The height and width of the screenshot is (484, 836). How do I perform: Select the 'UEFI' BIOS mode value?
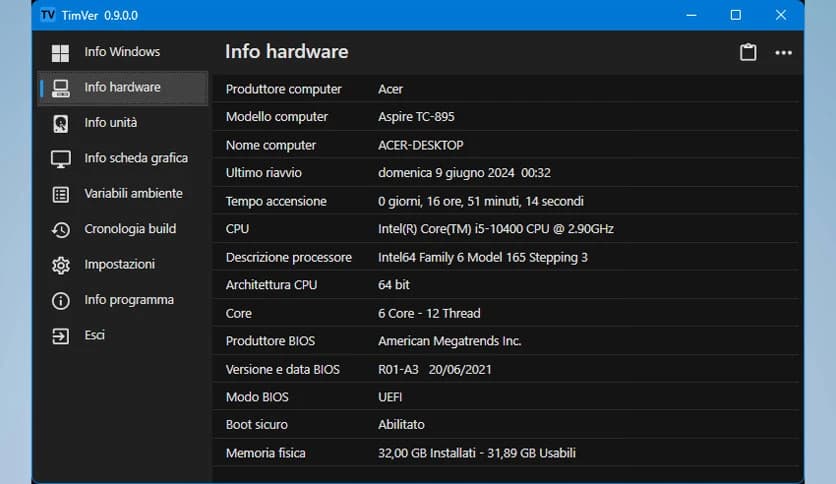[390, 397]
